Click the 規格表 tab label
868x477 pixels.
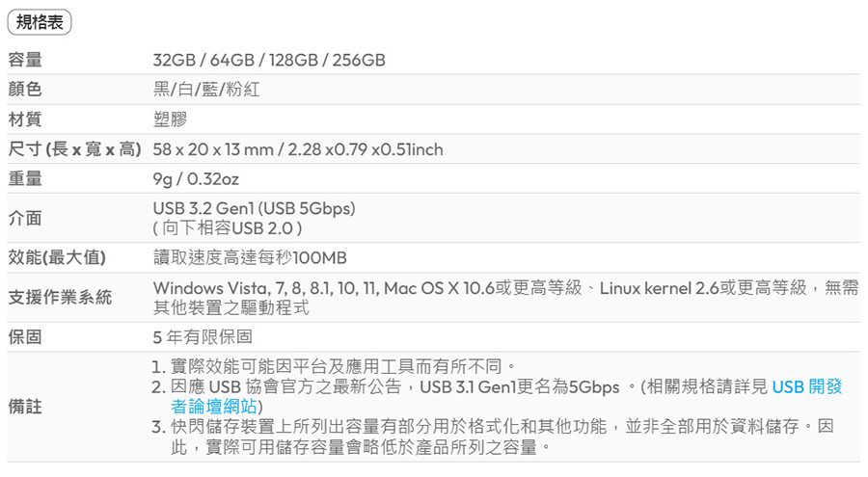[x=40, y=21]
